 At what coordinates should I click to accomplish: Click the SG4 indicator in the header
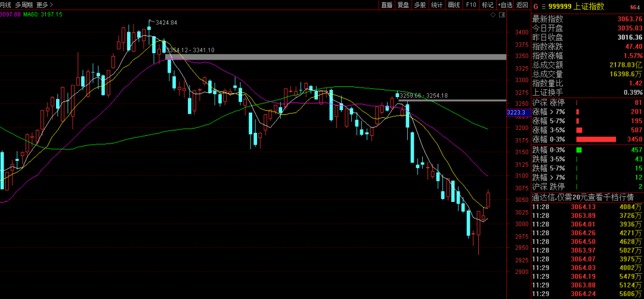coord(636,7)
